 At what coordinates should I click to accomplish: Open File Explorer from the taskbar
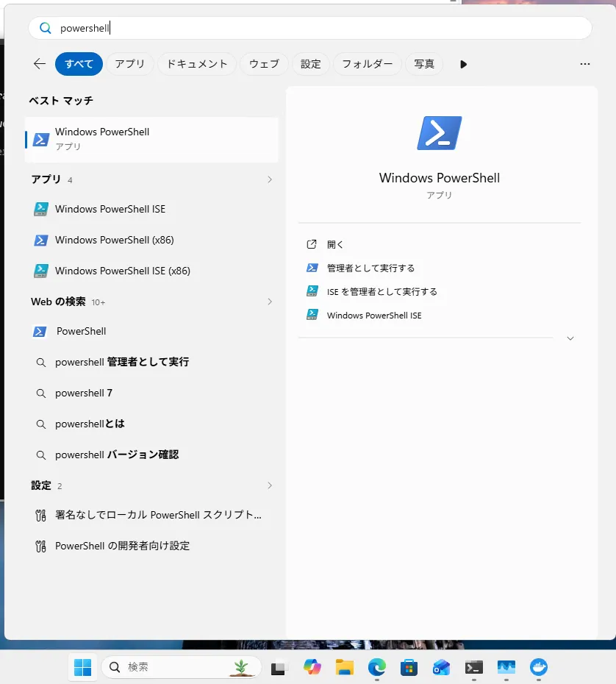[345, 667]
